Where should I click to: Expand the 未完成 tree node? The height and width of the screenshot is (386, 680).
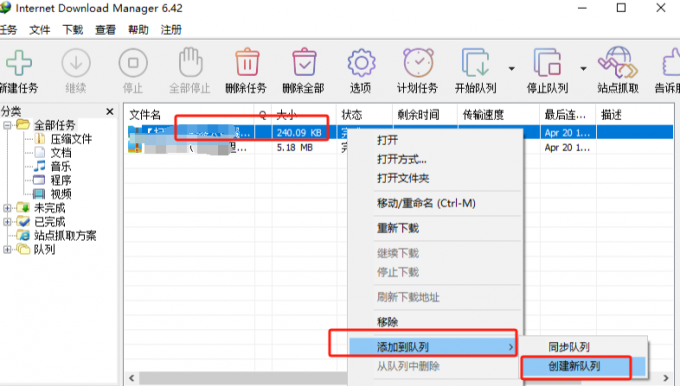coord(7,208)
